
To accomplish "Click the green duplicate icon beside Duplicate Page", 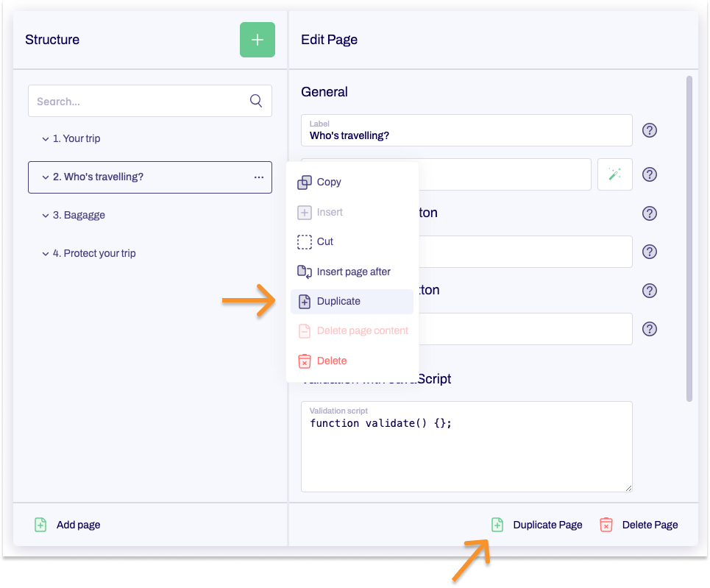I will (x=497, y=525).
